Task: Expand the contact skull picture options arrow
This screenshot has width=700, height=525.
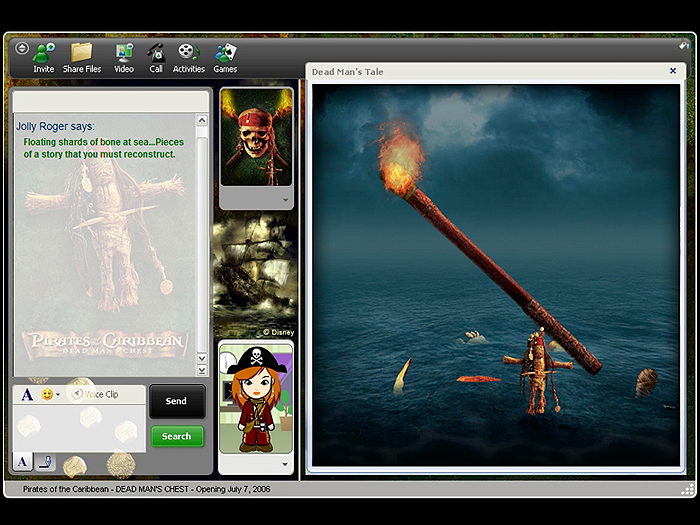Action: coord(286,200)
